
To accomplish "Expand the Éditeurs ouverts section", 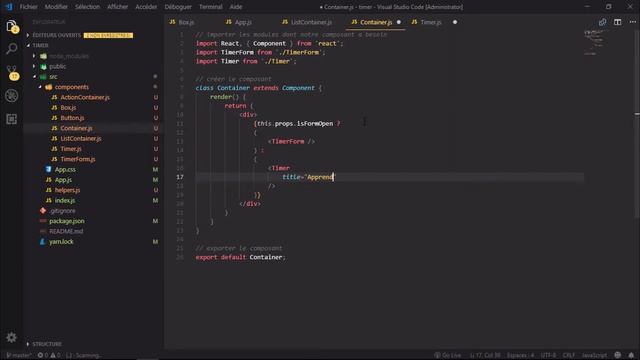I will 56,35.
